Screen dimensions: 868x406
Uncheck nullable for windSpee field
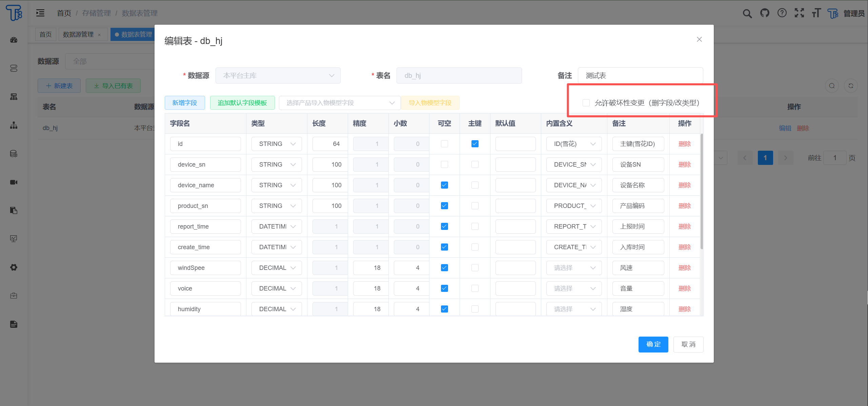[444, 268]
